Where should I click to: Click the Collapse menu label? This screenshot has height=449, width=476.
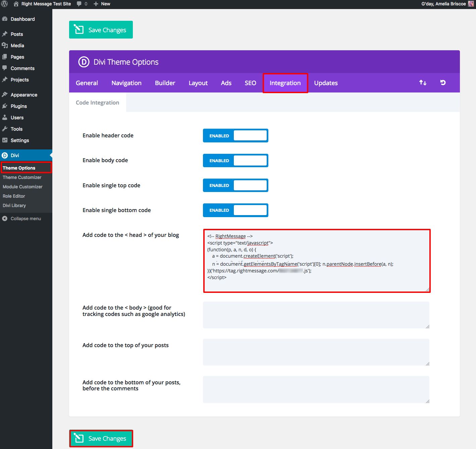(x=26, y=218)
